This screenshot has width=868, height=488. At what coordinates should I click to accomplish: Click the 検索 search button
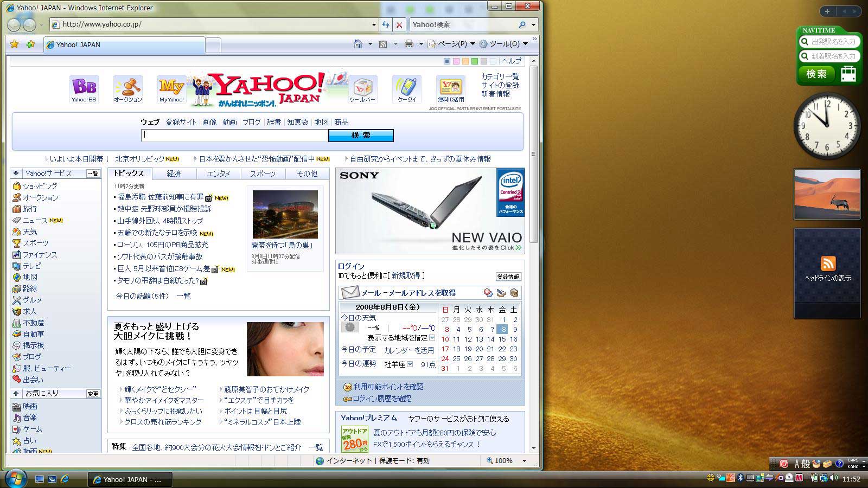coord(361,135)
